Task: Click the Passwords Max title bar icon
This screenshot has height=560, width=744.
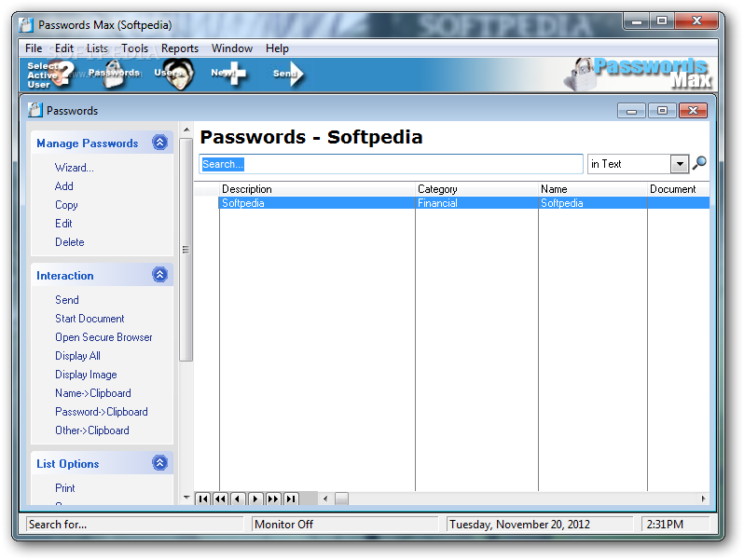Action: point(26,24)
